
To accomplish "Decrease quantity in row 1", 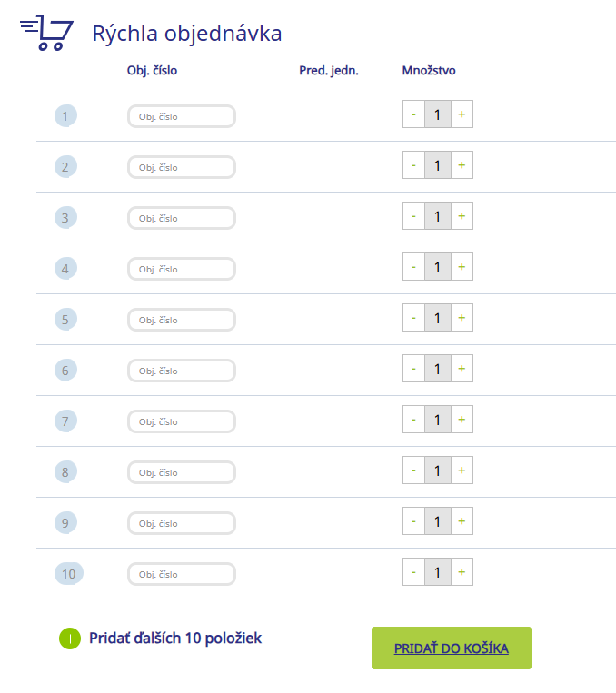I will point(413,115).
